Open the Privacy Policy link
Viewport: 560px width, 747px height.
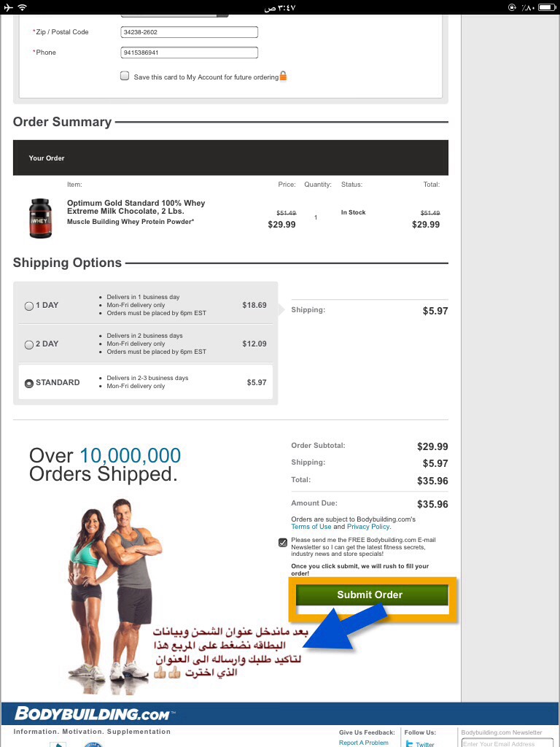pyautogui.click(x=368, y=527)
